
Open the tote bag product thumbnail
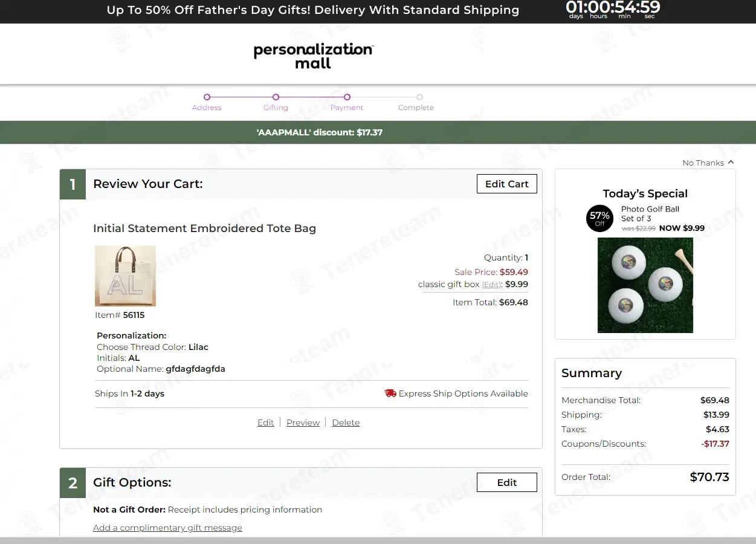[x=126, y=276]
